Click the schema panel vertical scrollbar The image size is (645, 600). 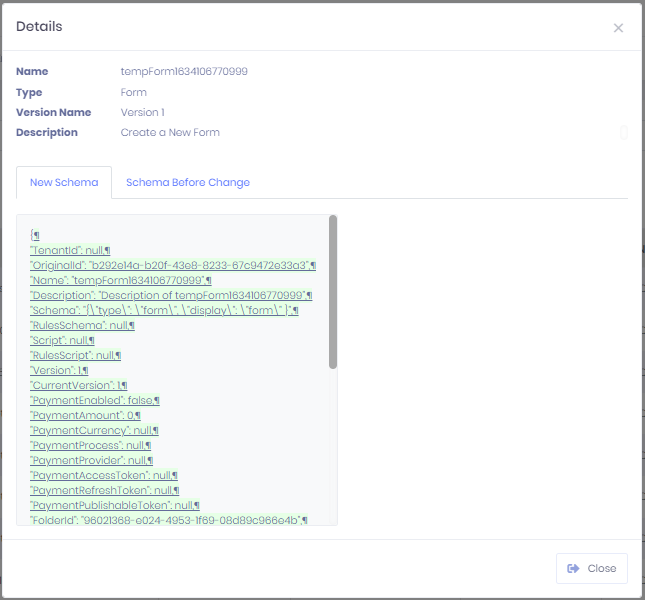tap(333, 290)
